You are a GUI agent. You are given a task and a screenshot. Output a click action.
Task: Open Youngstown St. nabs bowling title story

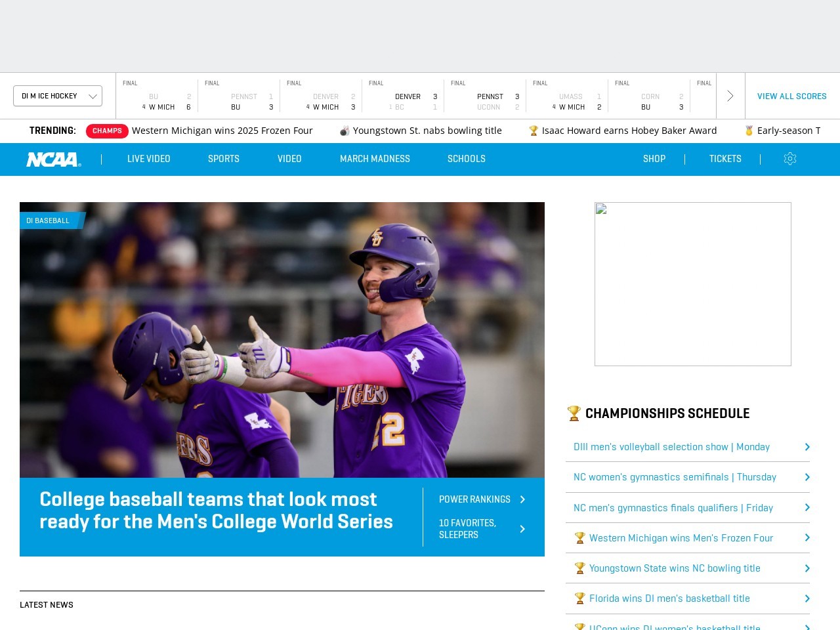tap(427, 131)
